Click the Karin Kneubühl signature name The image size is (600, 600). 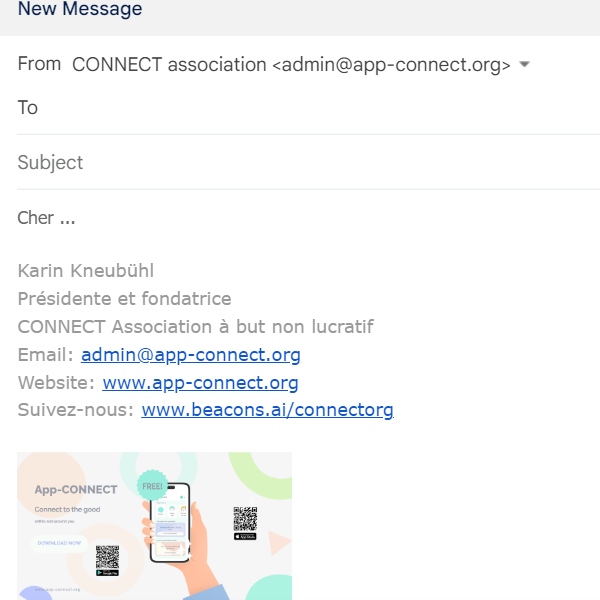pyautogui.click(x=86, y=271)
